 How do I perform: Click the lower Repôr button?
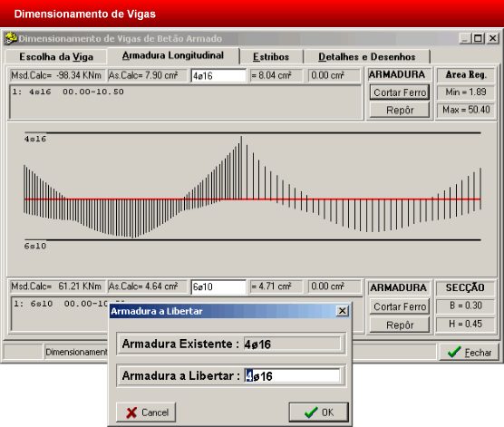400,325
